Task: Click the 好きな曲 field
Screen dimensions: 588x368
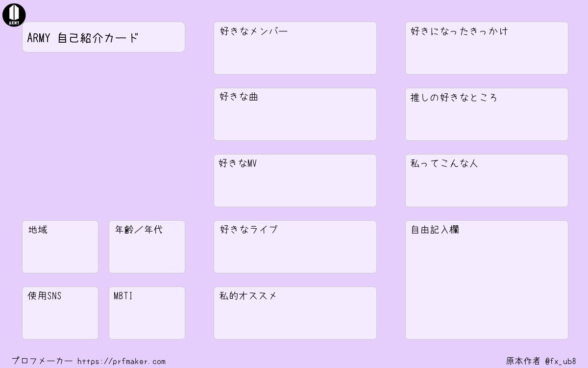Action: pos(295,114)
